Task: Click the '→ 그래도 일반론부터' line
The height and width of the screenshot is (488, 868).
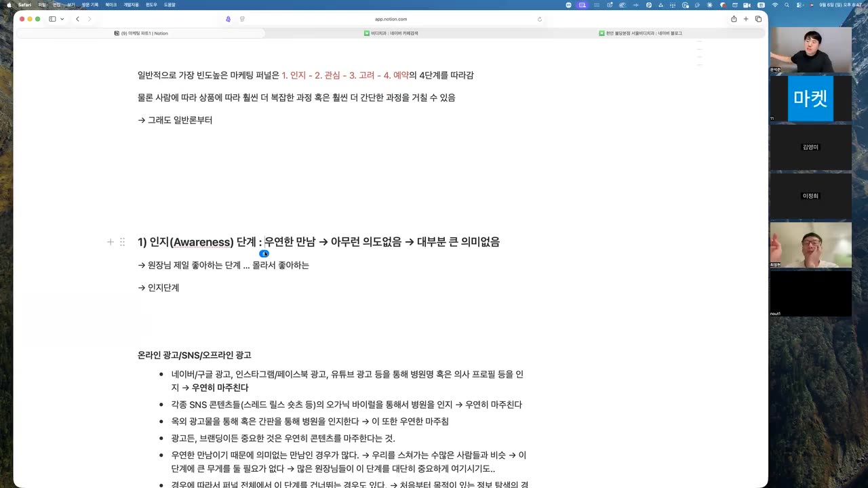Action: click(x=175, y=120)
